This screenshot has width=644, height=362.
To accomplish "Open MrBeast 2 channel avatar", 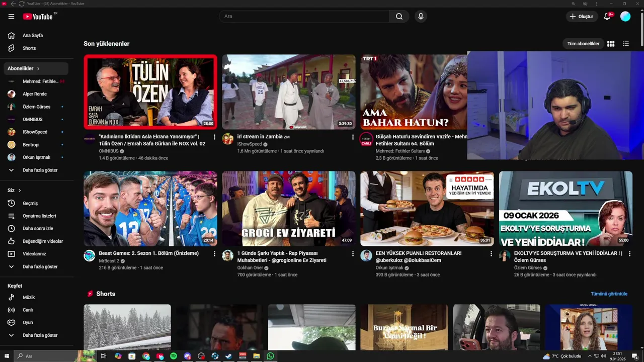I will (90, 255).
